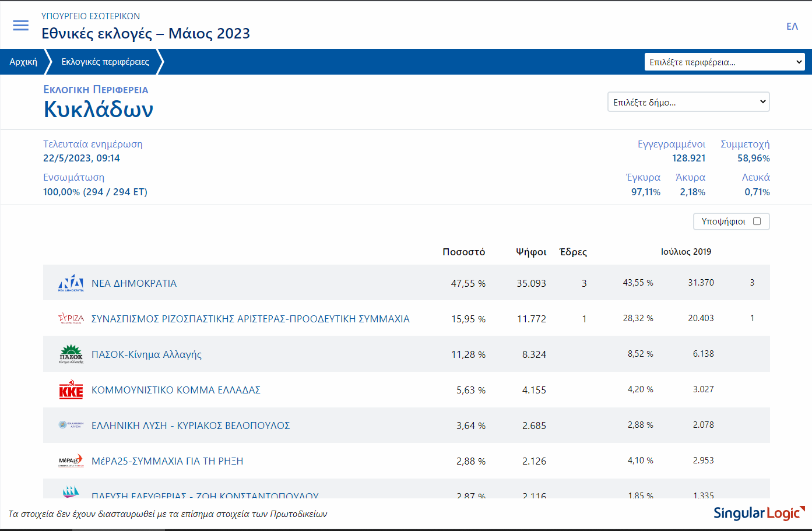The height and width of the screenshot is (531, 812).
Task: Open the Επιλέξτε δήμο dropdown
Action: click(688, 102)
